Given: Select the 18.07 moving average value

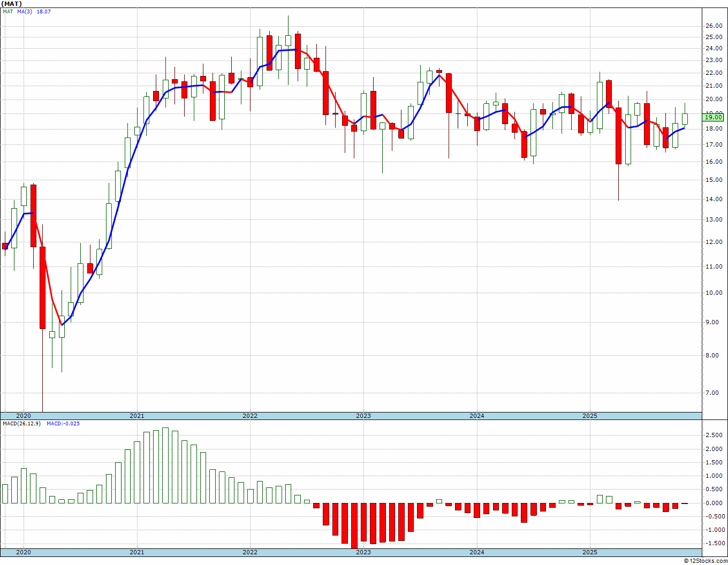Looking at the screenshot, I should 43,11.
